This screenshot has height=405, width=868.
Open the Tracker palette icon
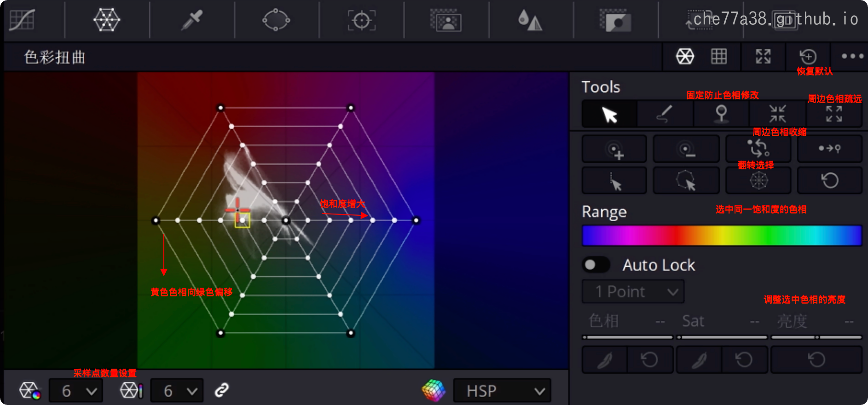362,21
